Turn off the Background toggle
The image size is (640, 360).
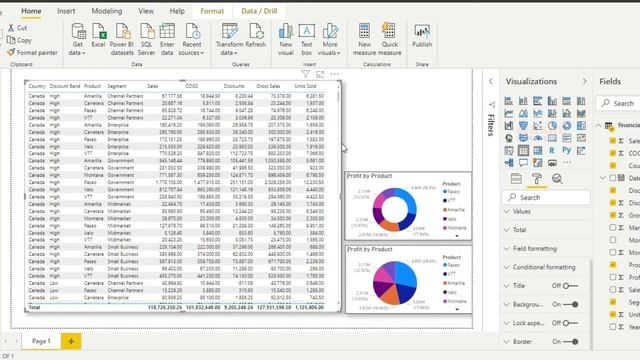click(x=571, y=304)
